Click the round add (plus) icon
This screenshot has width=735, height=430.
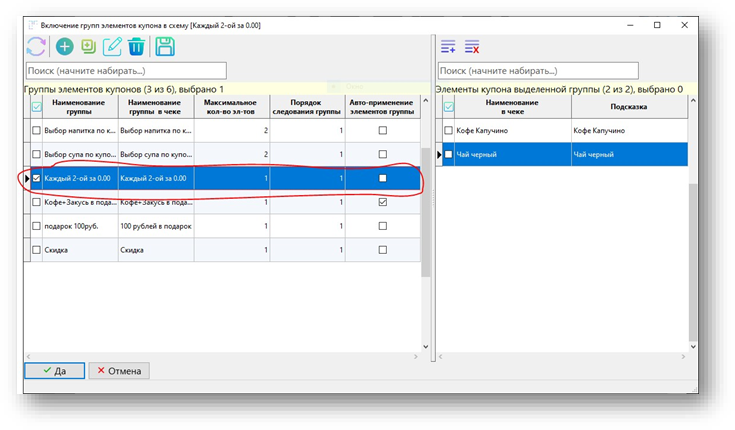click(x=65, y=46)
